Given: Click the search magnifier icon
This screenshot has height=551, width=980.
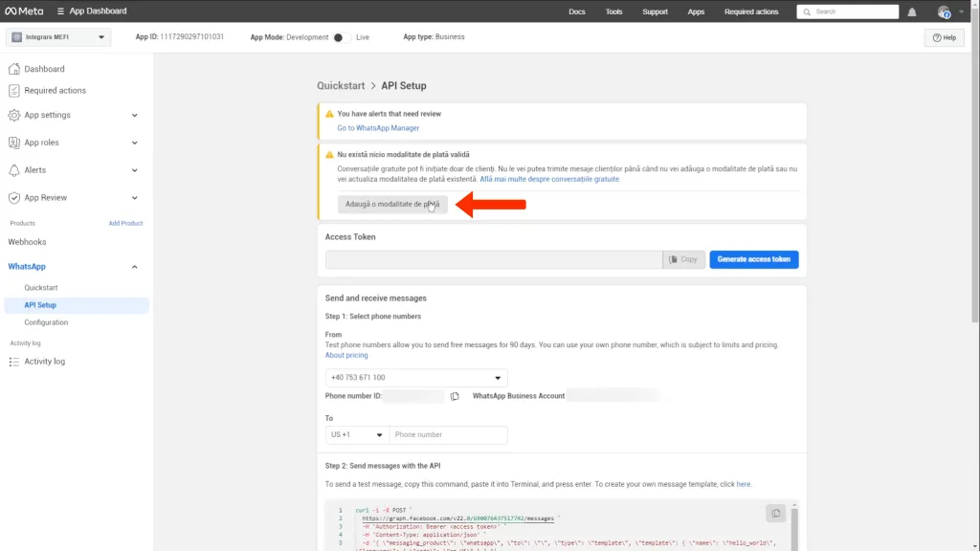Looking at the screenshot, I should click(807, 11).
